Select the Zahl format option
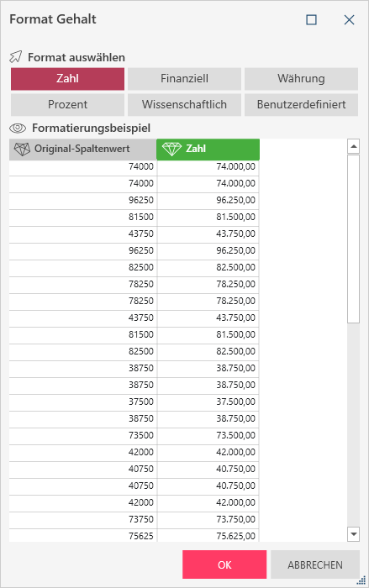This screenshot has width=369, height=588. (x=67, y=79)
